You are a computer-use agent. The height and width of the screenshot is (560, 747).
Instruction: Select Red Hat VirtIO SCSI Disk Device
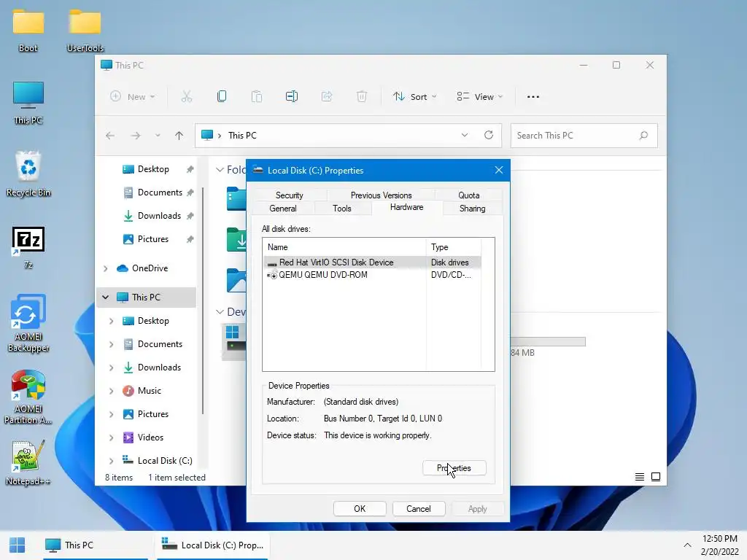coord(371,262)
